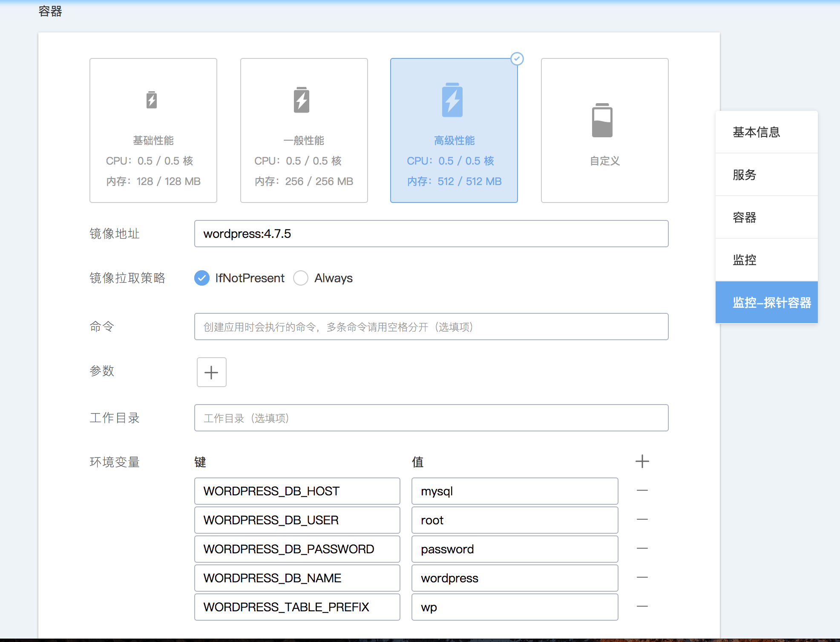Screen dimensions: 840x642
Task: Click the 高级性能 lightning battery icon
Action: pyautogui.click(x=452, y=100)
